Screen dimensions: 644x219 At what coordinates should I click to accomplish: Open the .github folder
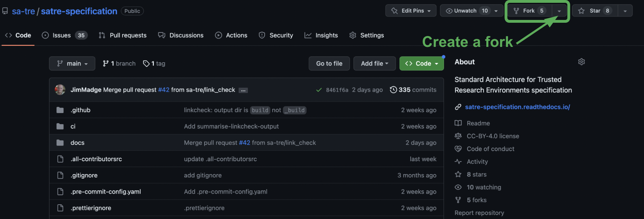click(x=80, y=110)
